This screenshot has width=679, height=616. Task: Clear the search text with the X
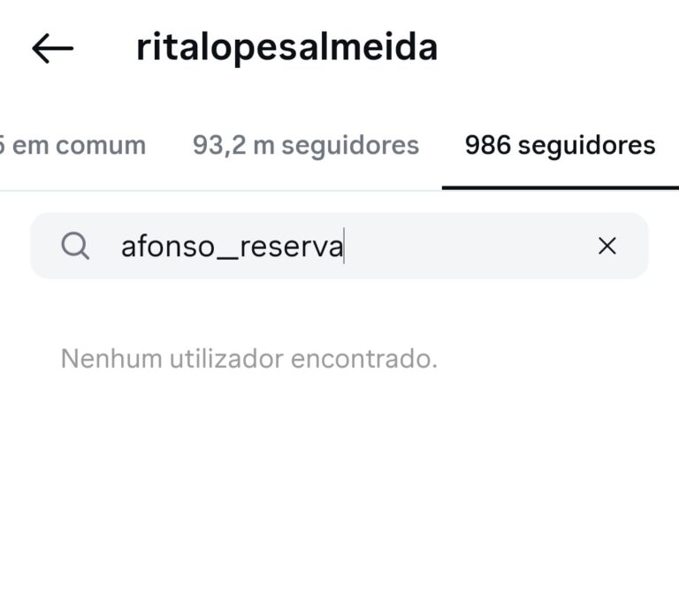tap(607, 247)
